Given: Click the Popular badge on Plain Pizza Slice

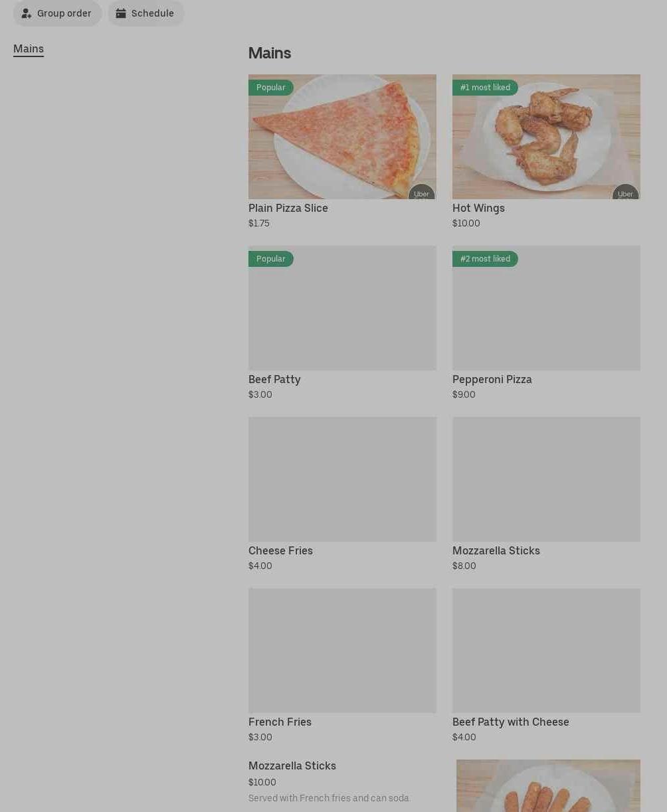Looking at the screenshot, I should tap(271, 88).
